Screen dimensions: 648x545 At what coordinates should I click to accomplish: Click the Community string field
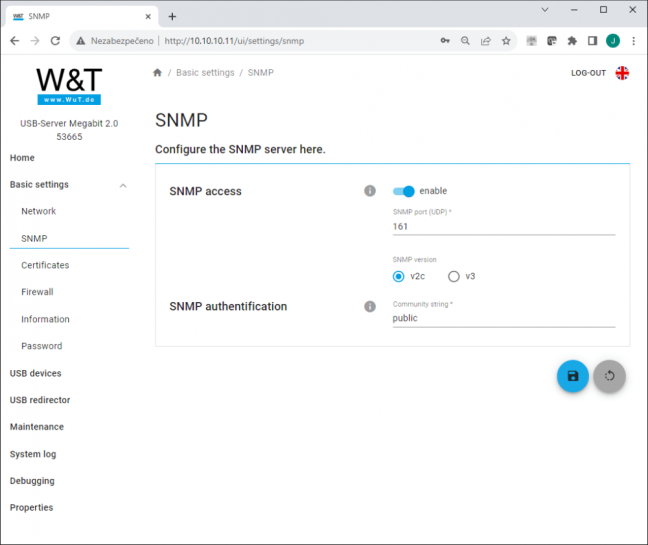coord(504,318)
